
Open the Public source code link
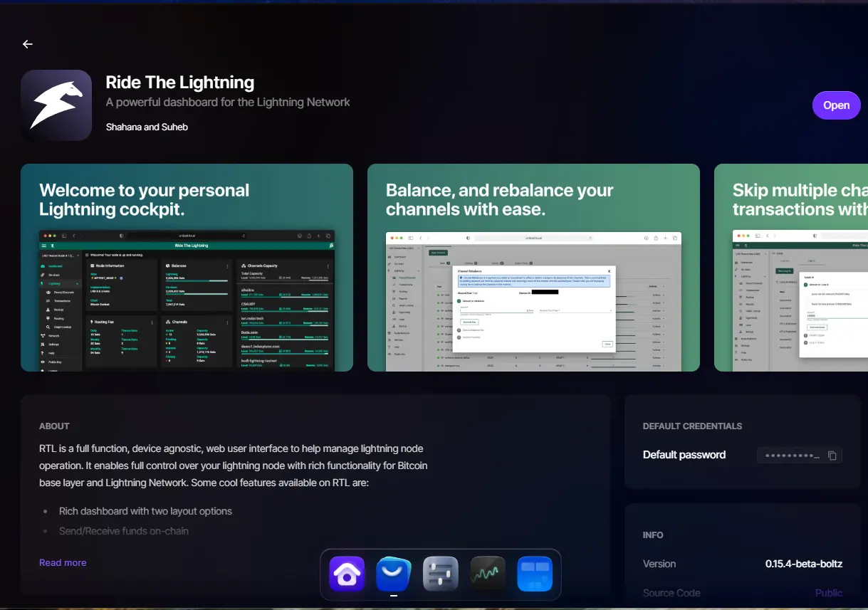tap(829, 593)
